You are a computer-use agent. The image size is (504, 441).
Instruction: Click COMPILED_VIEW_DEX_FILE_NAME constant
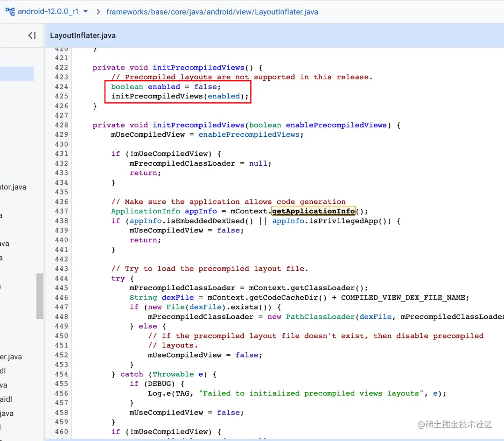(403, 298)
